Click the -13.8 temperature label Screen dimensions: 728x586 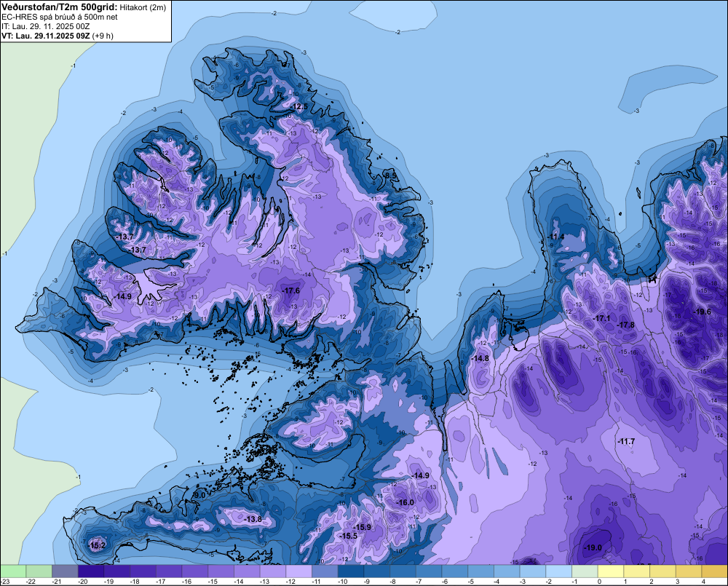click(253, 519)
